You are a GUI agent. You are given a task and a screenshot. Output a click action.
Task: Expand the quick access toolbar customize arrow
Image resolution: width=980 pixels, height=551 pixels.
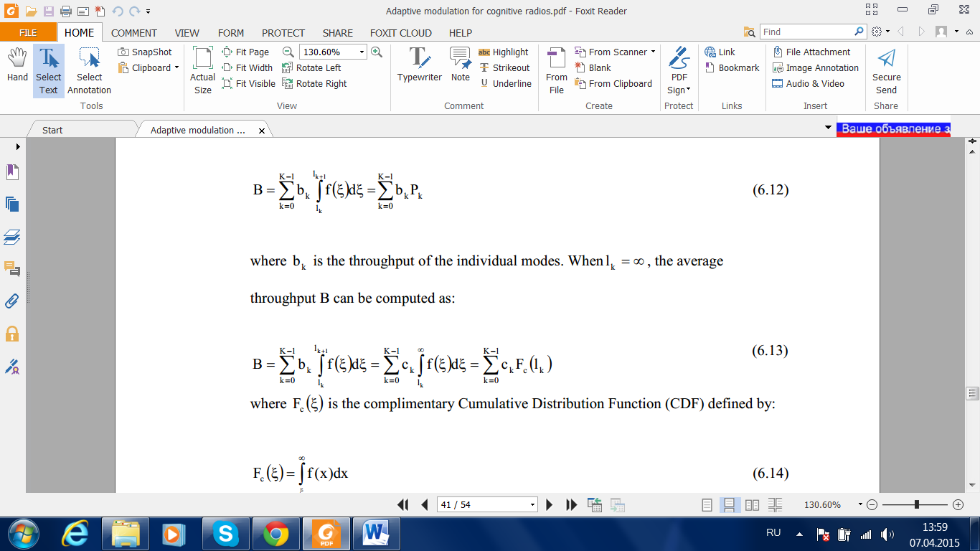[148, 11]
